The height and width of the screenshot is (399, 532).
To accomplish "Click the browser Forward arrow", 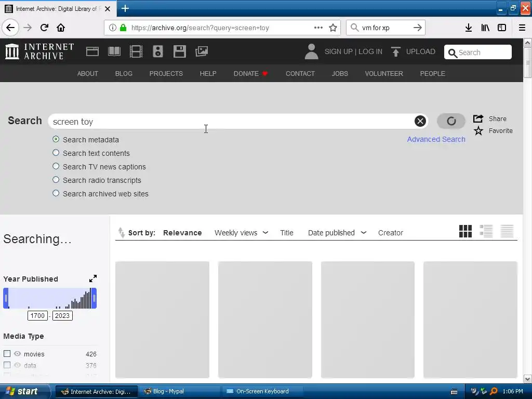I will coord(28,28).
